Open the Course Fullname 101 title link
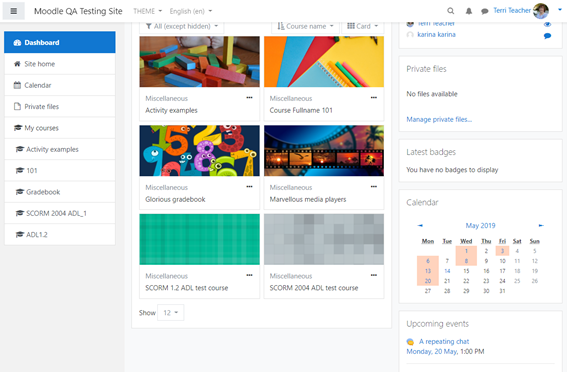 [301, 110]
